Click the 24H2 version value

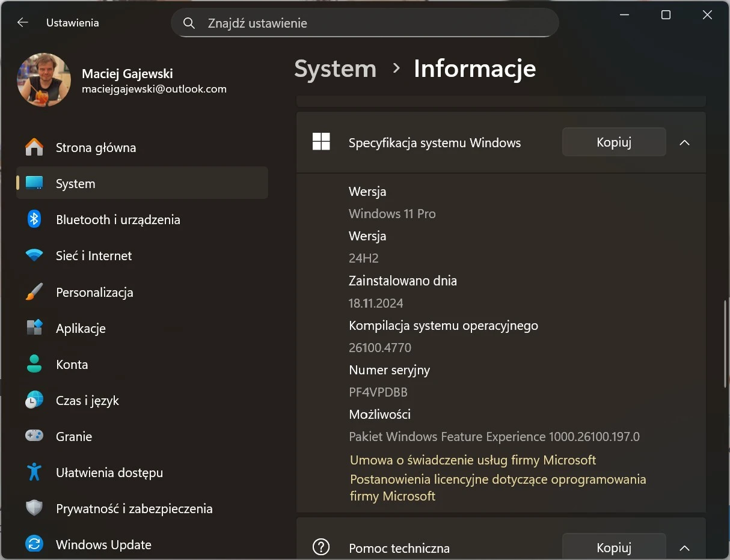pyautogui.click(x=363, y=258)
